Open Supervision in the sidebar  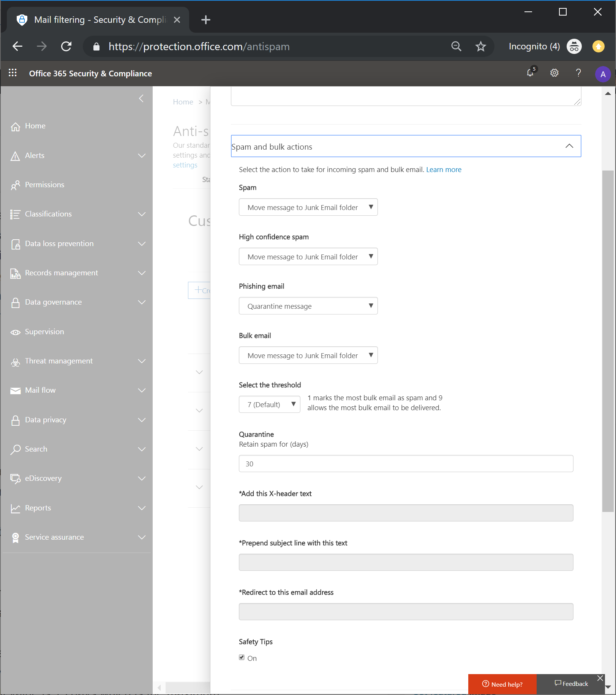(44, 332)
